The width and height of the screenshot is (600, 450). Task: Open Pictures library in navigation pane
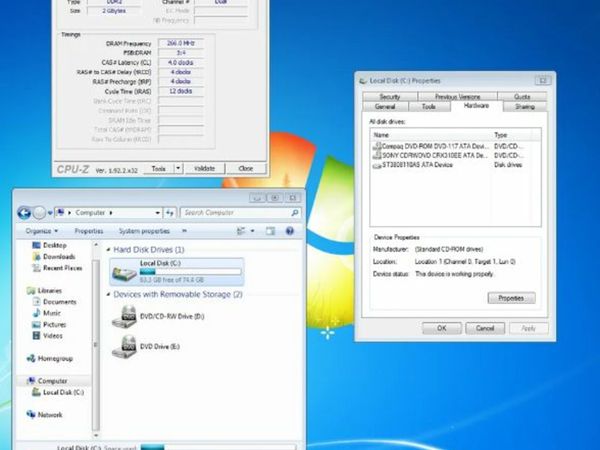(49, 325)
